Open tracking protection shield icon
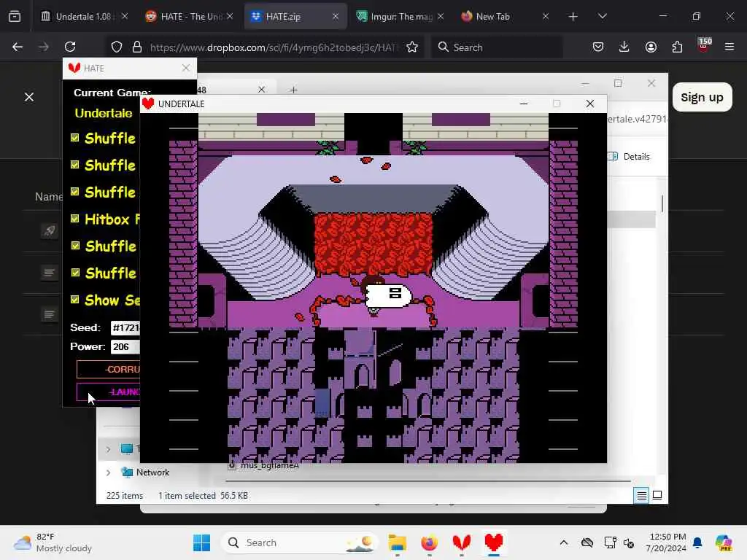Viewport: 747px width, 560px height. click(117, 47)
